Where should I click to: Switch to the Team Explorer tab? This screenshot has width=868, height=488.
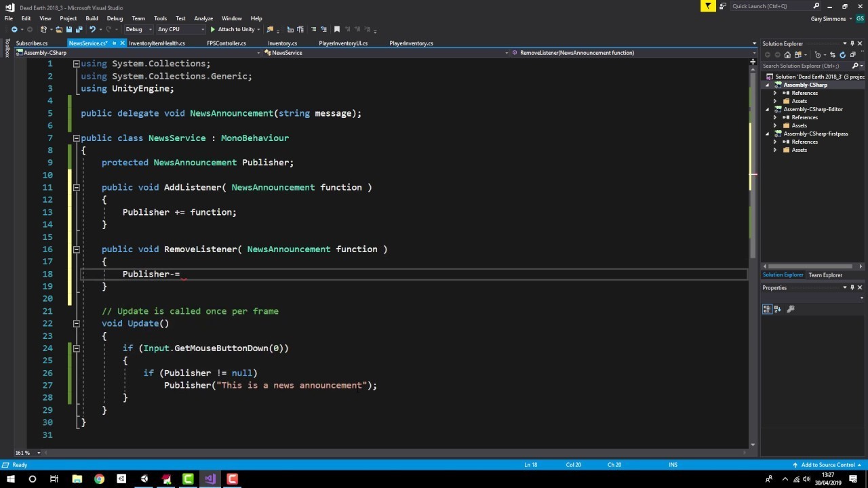coord(825,275)
